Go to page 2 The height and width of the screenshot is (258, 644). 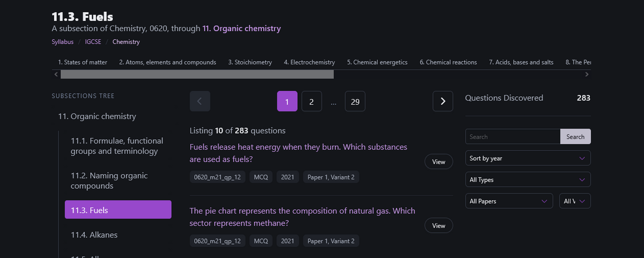pyautogui.click(x=311, y=101)
